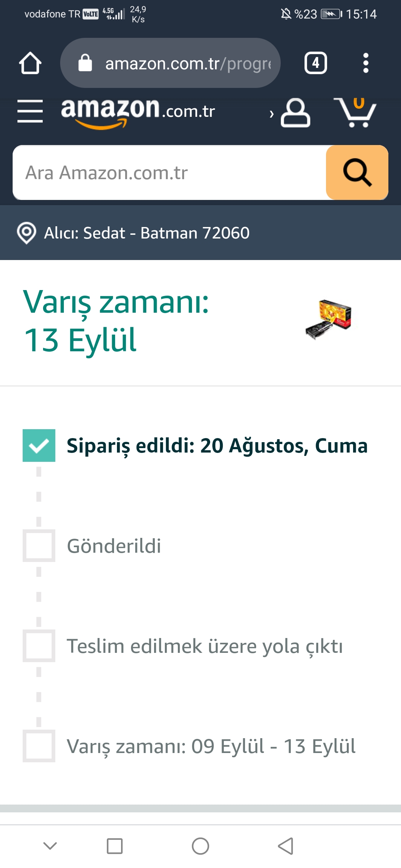Open the graphics card product thumbnail
This screenshot has height=868, width=401.
pos(329,319)
